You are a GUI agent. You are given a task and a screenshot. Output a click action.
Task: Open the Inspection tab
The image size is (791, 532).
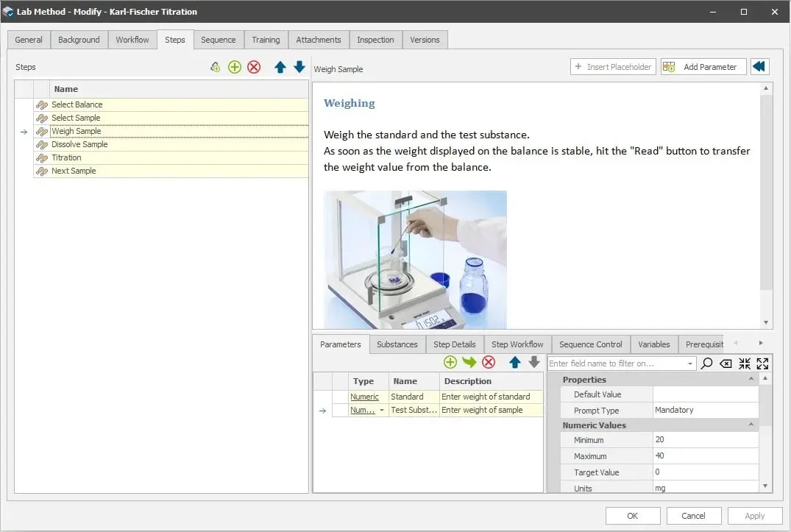tap(375, 40)
